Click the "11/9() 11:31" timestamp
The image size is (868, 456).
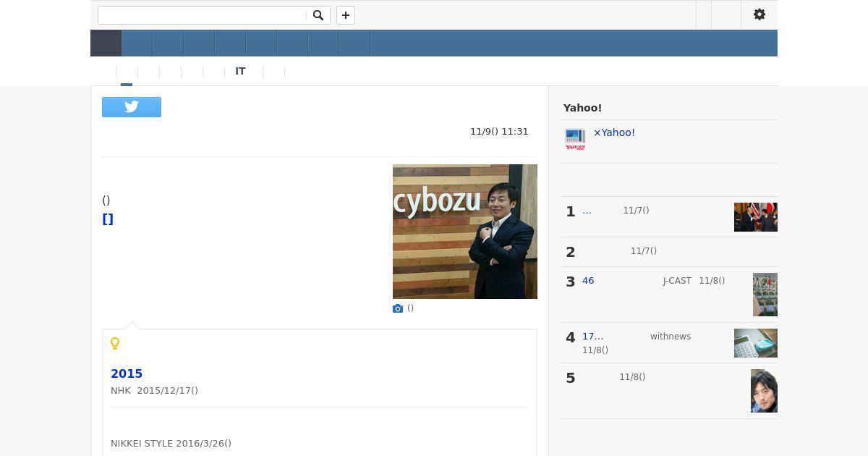(x=499, y=132)
